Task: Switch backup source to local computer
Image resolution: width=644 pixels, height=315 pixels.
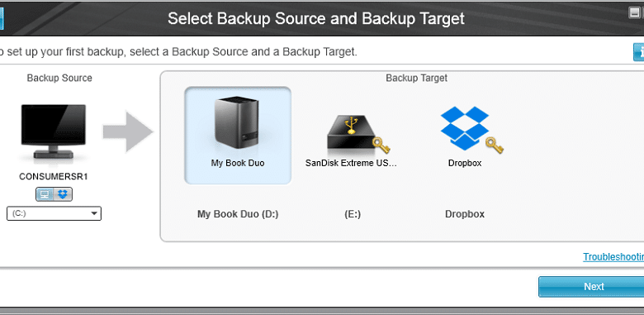Action: 45,194
